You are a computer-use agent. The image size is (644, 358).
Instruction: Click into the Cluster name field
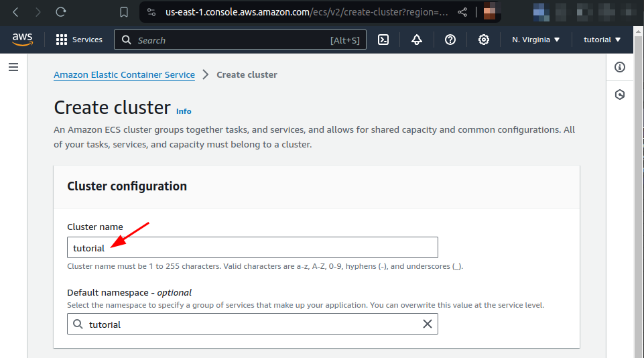[253, 247]
